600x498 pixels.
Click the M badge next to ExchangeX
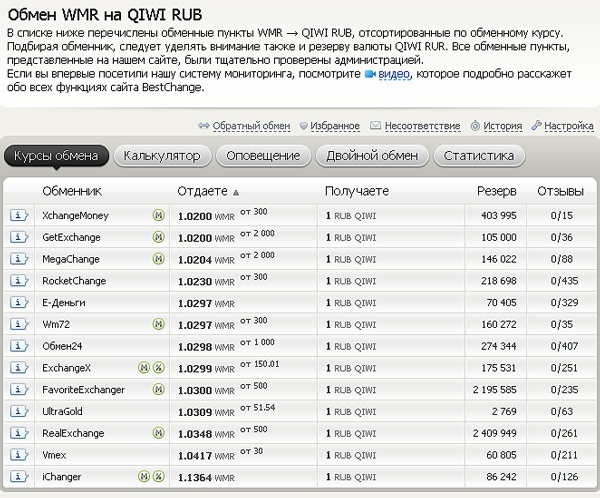(143, 368)
